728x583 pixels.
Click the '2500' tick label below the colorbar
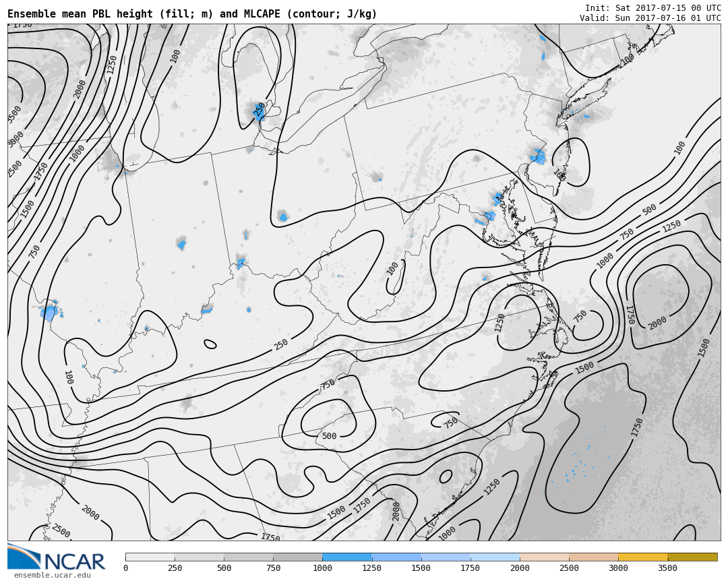point(569,567)
